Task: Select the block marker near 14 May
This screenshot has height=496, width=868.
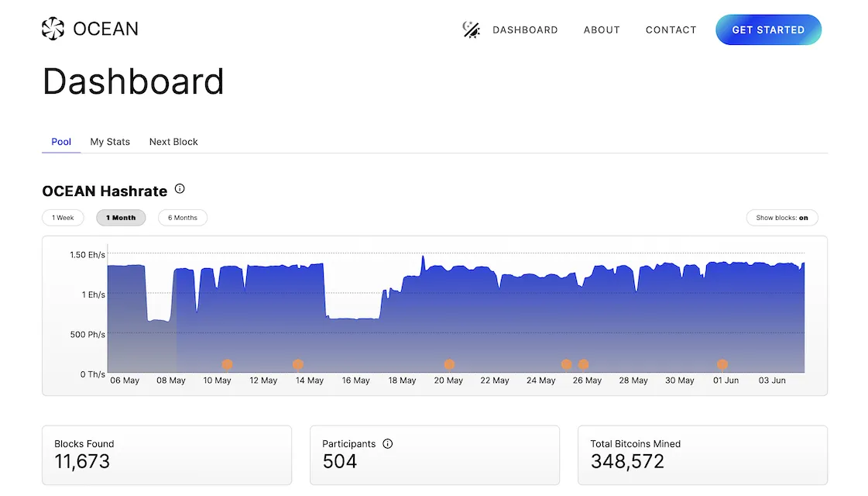Action: tap(298, 364)
